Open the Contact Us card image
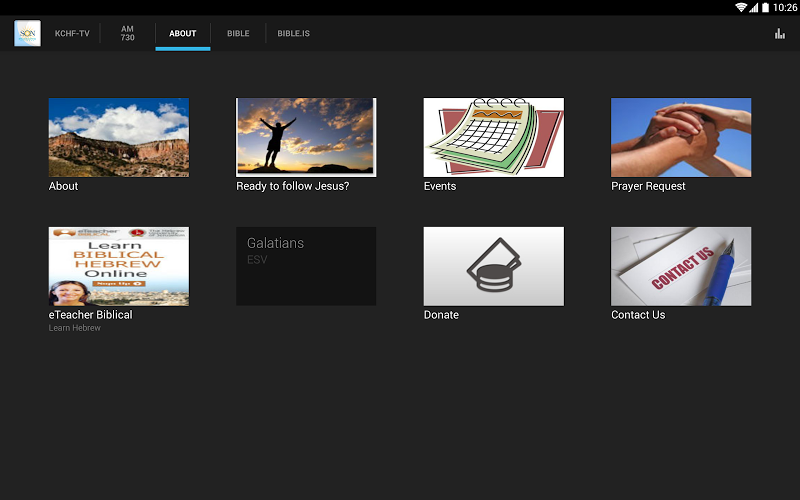800x500 pixels. point(681,266)
